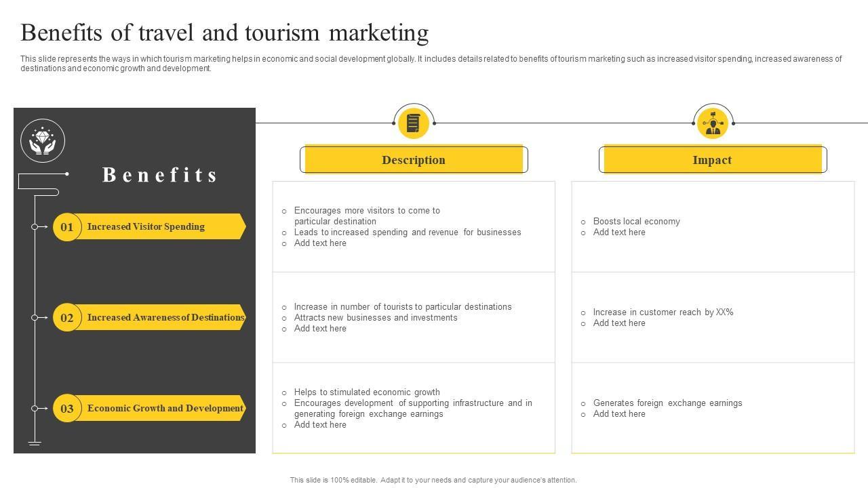Select 'Helps to stimulated economic growth' line

(367, 392)
